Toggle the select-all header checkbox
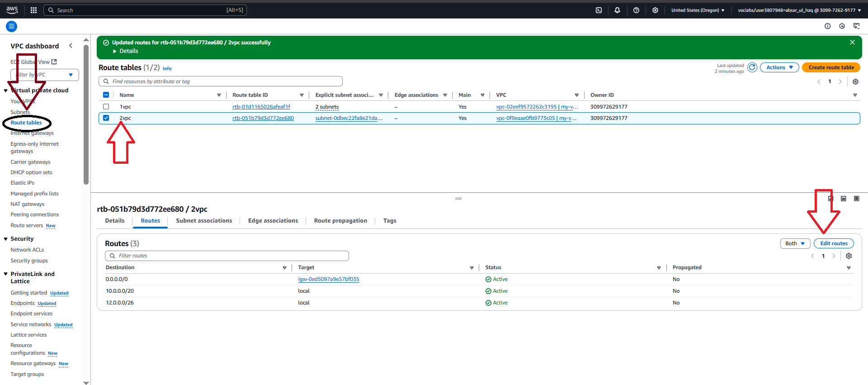This screenshot has width=868, height=385. point(106,95)
